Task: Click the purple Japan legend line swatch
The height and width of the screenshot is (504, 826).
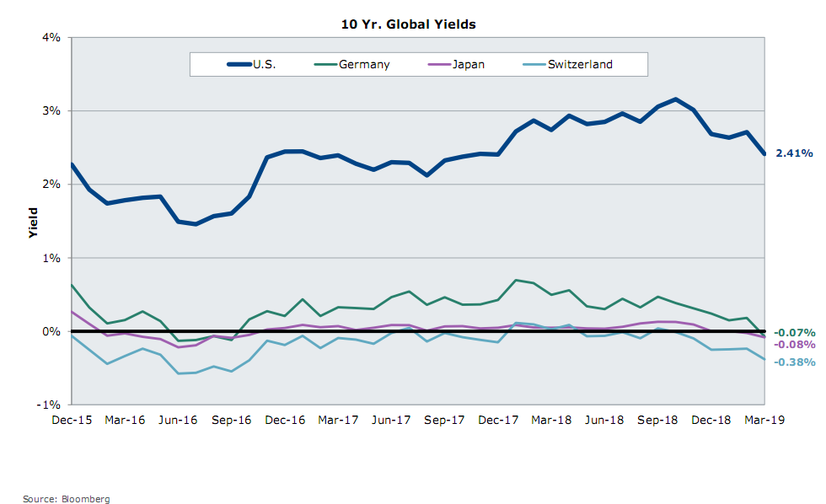Action: tap(439, 64)
